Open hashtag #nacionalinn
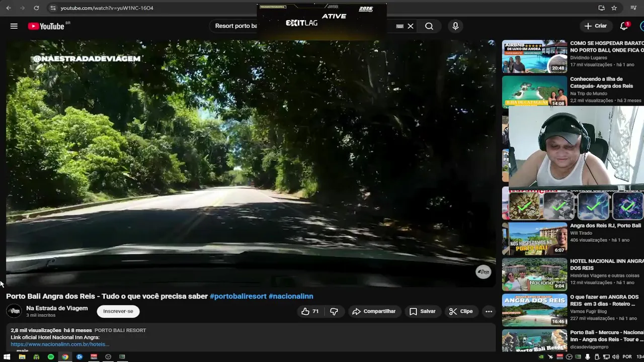The height and width of the screenshot is (362, 644). click(291, 296)
